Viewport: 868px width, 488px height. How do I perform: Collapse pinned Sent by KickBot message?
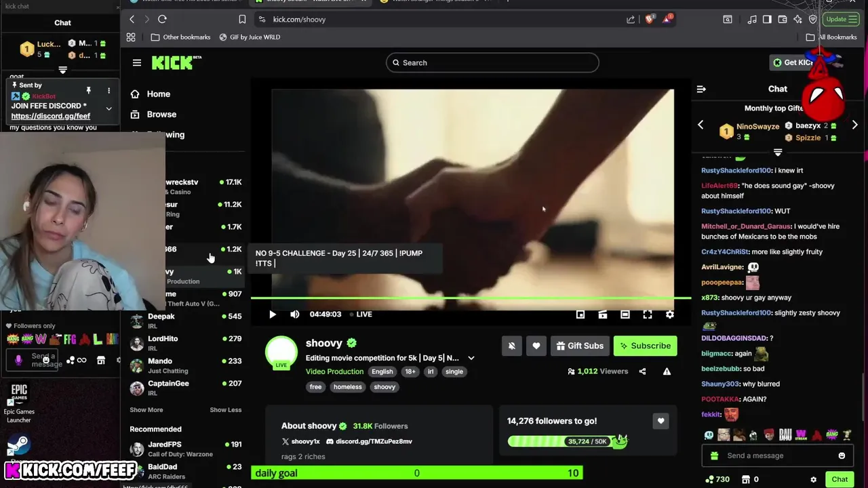click(108, 108)
